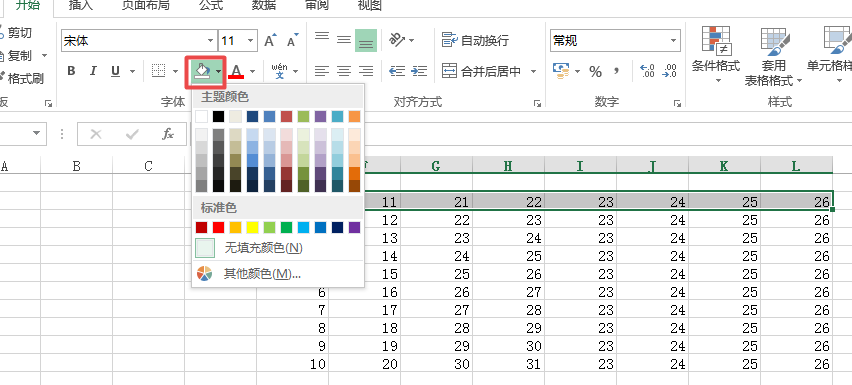Screen dimensions: 852x385
Task: Open Conditional Formatting (条件格式)
Action: point(716,54)
